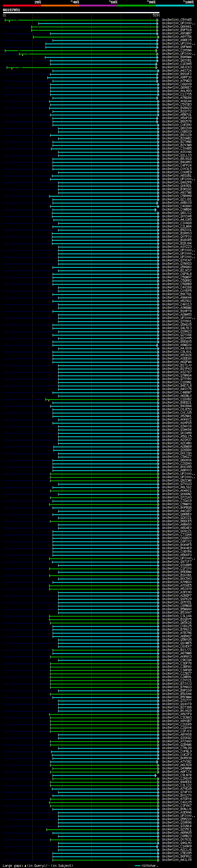
Task: Open hit UniRef100_A9REI5
Action: pos(177,40)
